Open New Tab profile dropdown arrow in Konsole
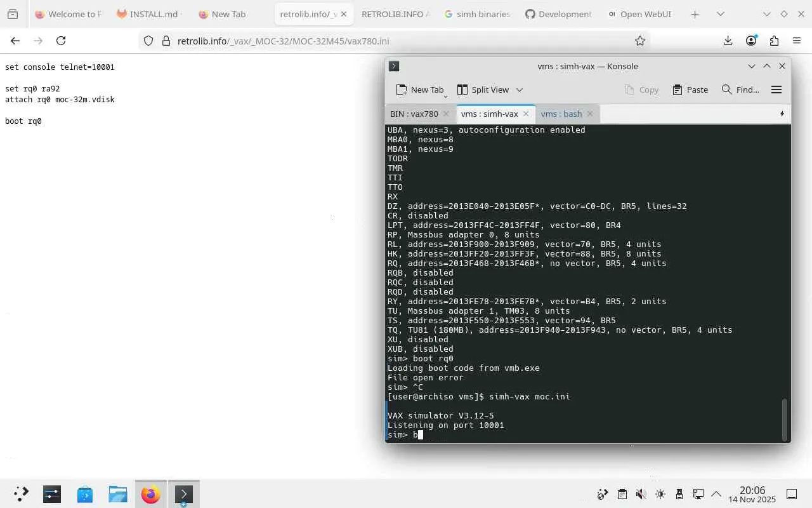The image size is (812, 508). pyautogui.click(x=446, y=95)
